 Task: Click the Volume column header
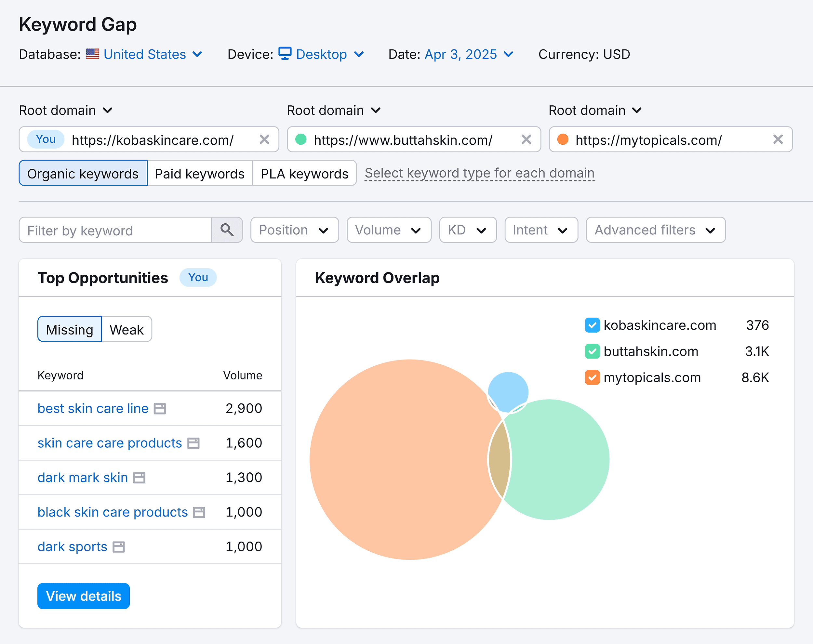click(243, 375)
